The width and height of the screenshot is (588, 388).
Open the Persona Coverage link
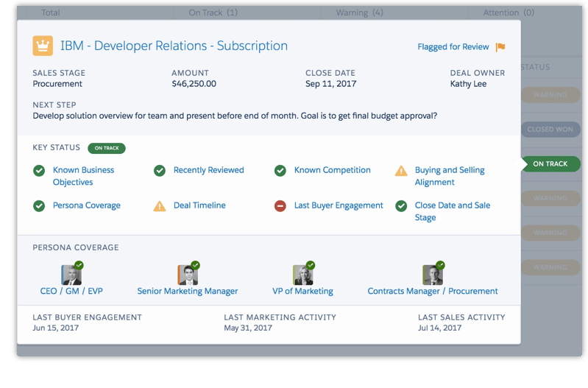coord(87,205)
